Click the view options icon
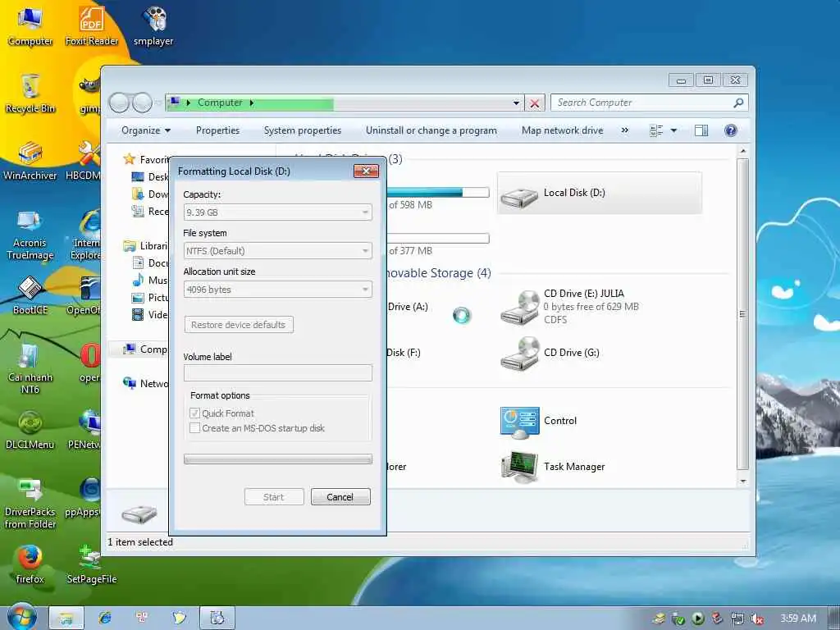840x630 pixels. pyautogui.click(x=656, y=130)
